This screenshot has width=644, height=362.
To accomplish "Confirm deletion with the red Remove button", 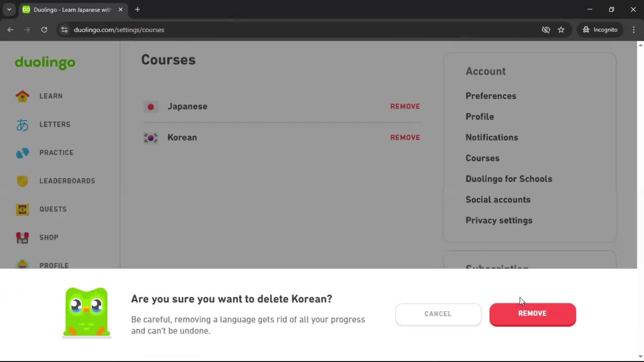I will tap(532, 314).
